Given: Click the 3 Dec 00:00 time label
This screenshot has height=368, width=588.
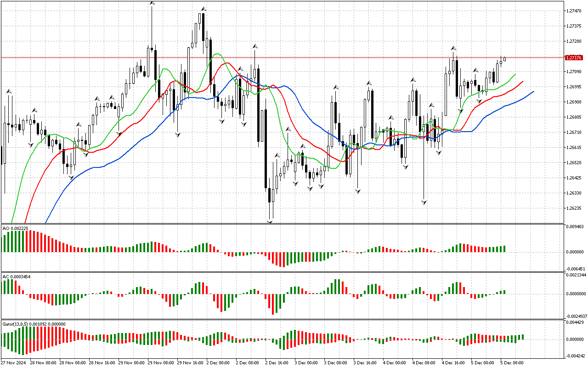Looking at the screenshot, I should click(307, 363).
